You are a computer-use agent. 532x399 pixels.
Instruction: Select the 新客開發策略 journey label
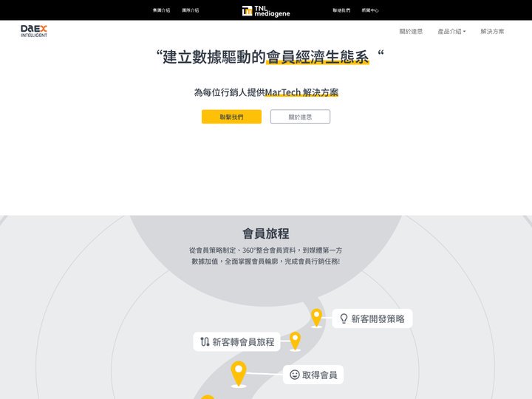point(372,318)
